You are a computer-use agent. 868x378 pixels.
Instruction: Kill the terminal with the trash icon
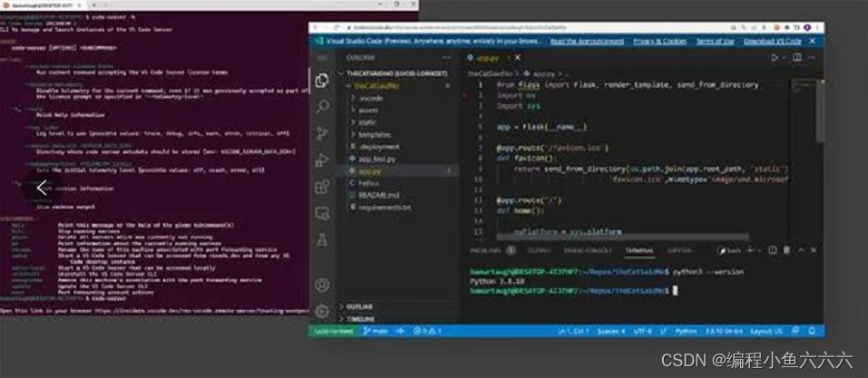[786, 251]
